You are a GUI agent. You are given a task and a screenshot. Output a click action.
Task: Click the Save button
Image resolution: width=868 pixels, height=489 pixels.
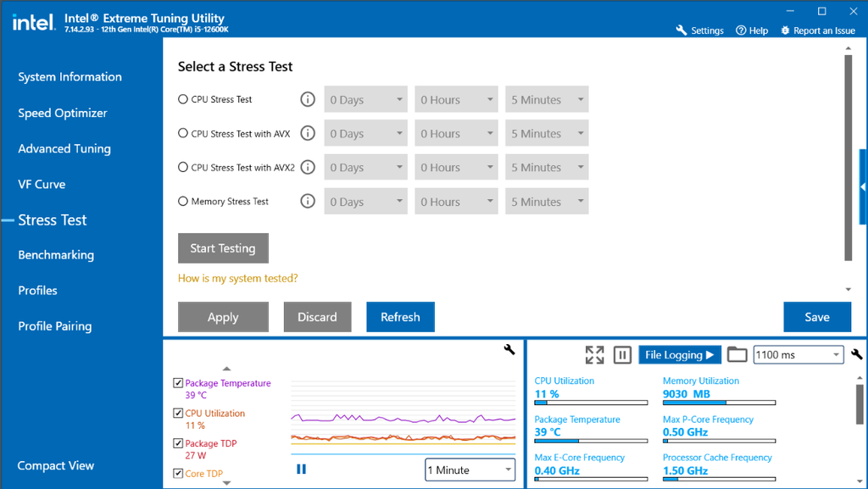point(817,317)
